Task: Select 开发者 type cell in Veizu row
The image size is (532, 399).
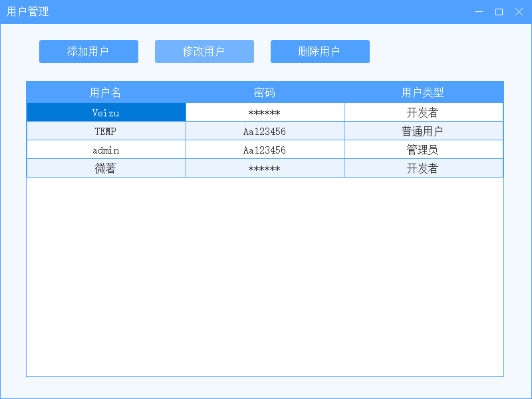Action: click(x=424, y=112)
